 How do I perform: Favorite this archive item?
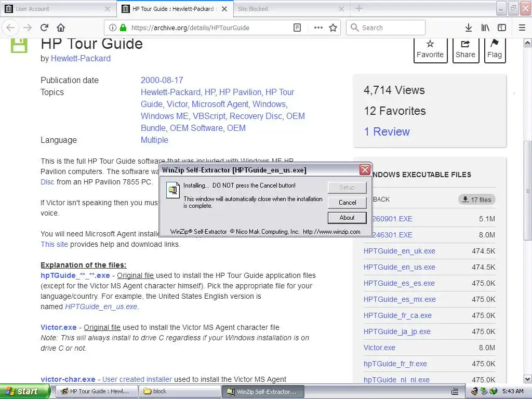430,49
